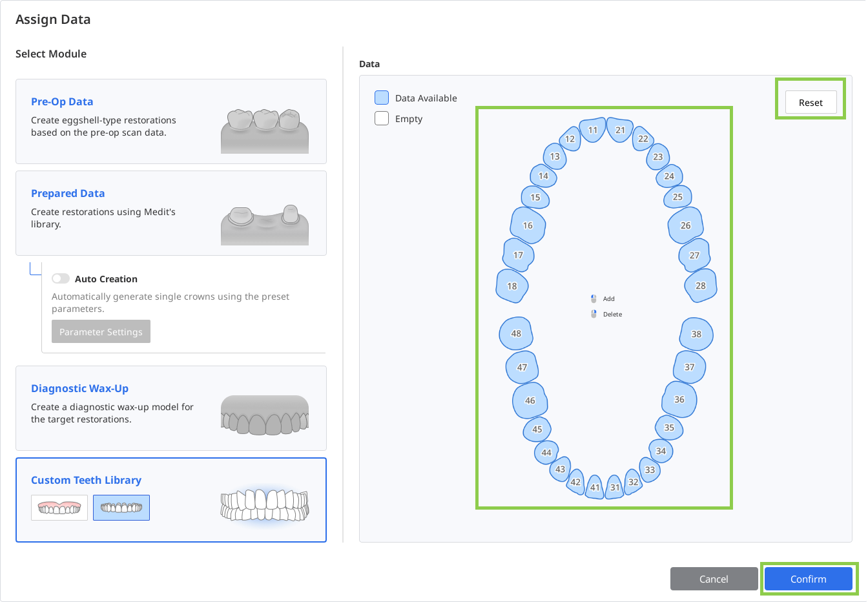Reset the tooth data assignment
Screen dimensions: 868x602
point(811,103)
